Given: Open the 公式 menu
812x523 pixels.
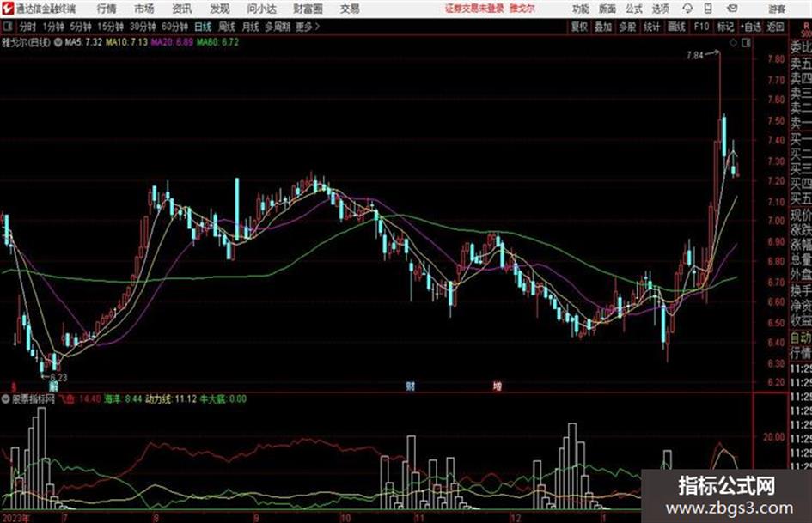Looking at the screenshot, I should (634, 9).
